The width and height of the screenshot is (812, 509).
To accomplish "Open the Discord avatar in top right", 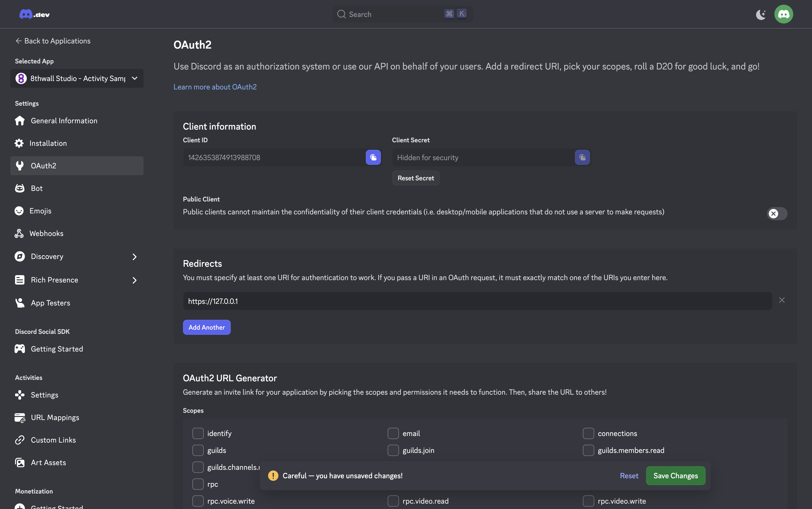I will click(x=783, y=15).
